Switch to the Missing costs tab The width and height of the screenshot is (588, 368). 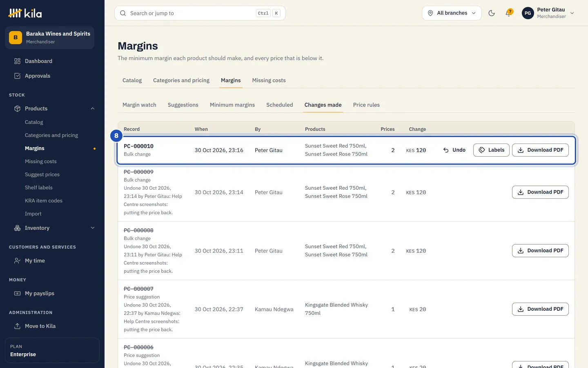[269, 80]
